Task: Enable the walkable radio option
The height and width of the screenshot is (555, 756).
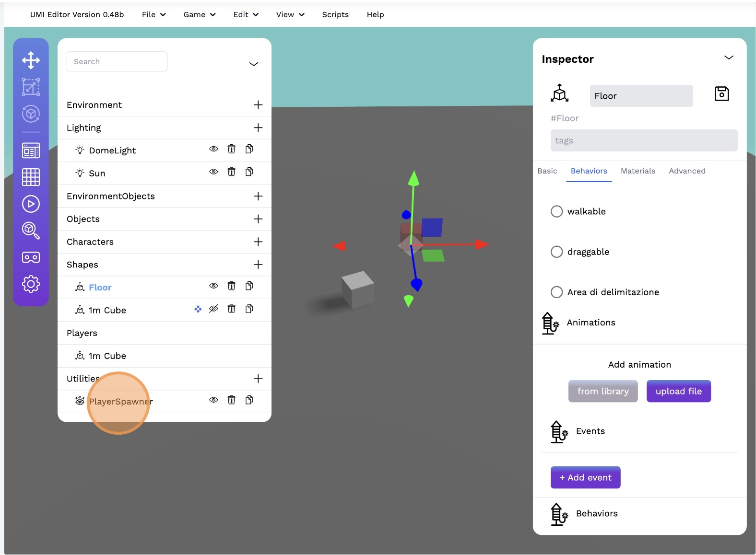Action: tap(556, 211)
